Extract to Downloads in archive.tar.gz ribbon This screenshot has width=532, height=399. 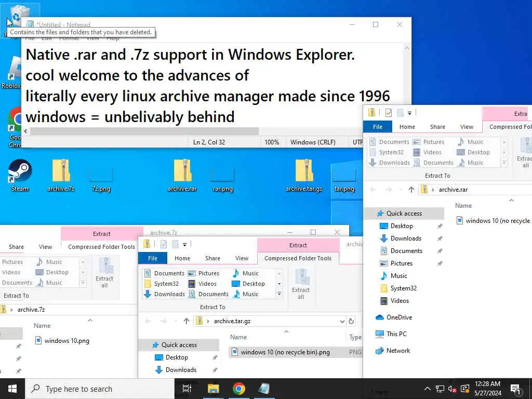point(165,294)
